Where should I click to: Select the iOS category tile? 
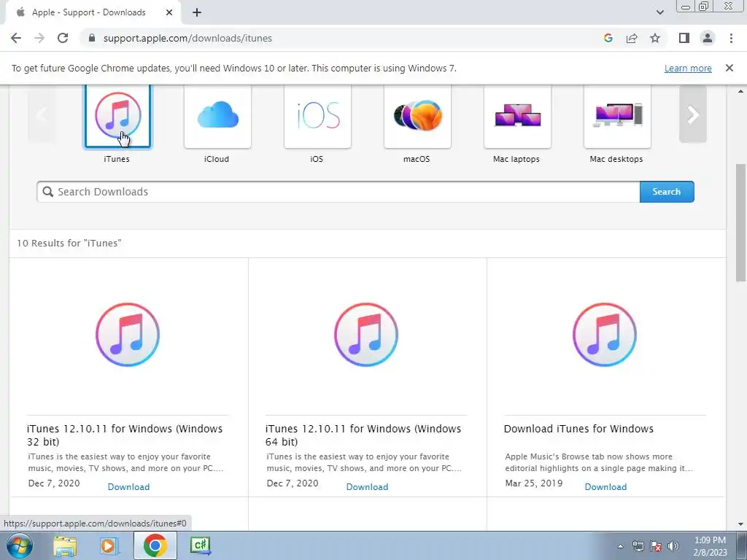(x=318, y=116)
